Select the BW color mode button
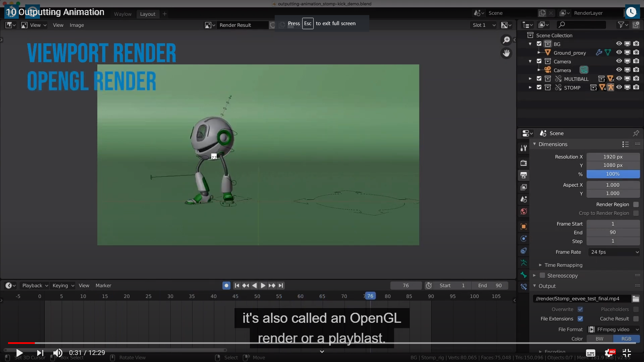Viewport: 644px width, 362px height. click(599, 339)
